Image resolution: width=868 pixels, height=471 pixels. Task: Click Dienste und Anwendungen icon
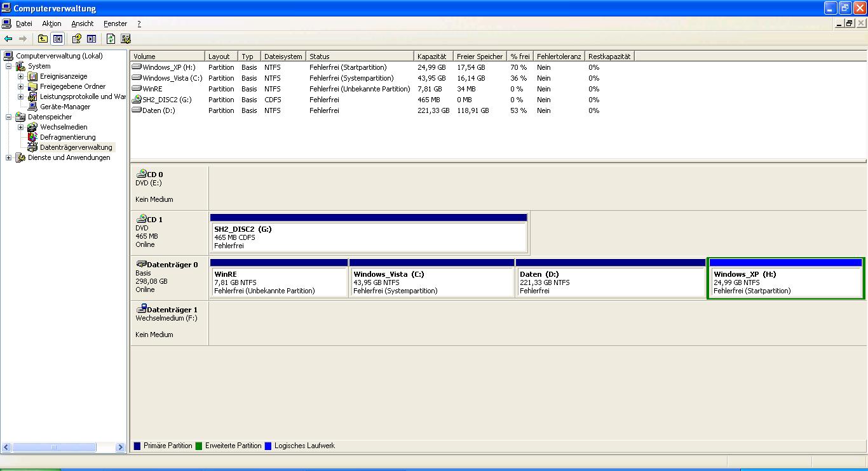point(21,157)
